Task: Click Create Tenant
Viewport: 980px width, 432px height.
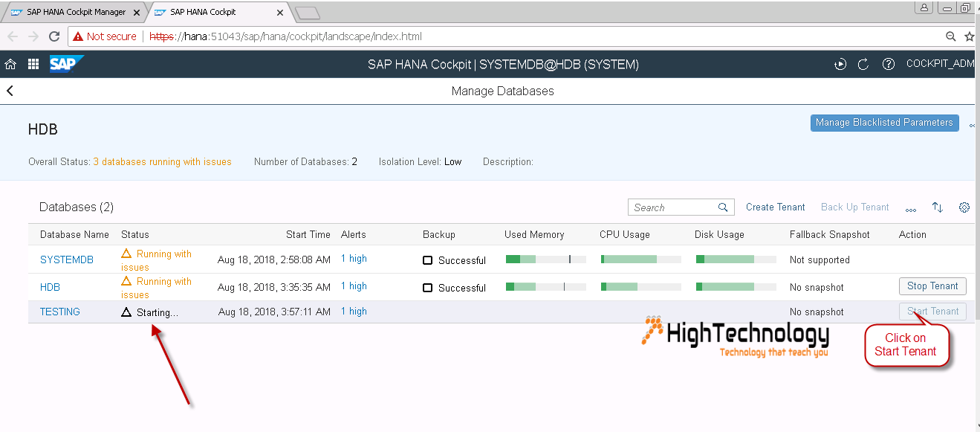Action: point(776,207)
